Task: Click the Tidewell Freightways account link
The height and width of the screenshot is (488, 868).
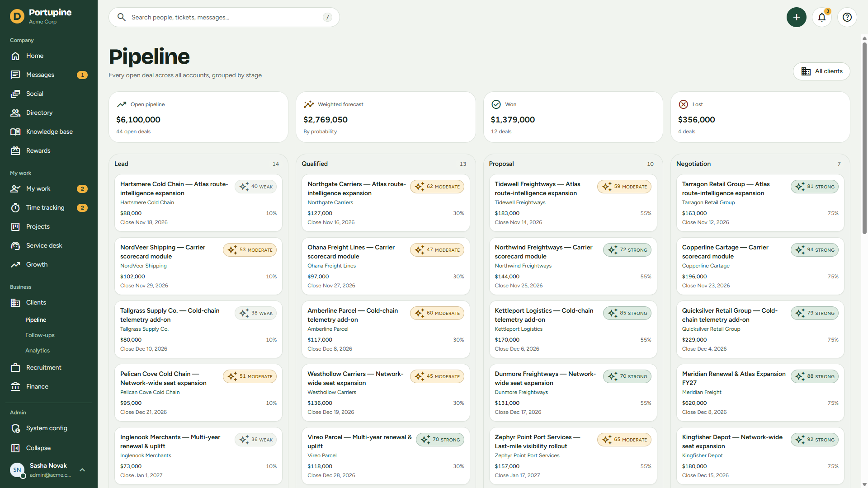Action: point(520,202)
